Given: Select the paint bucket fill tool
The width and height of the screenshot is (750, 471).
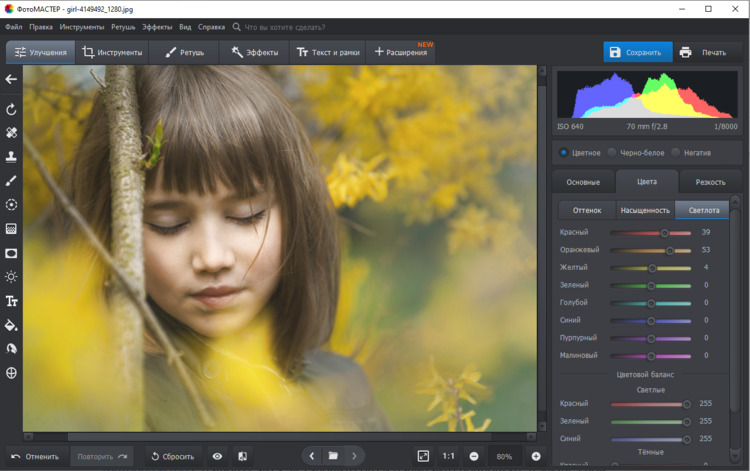Looking at the screenshot, I should click(11, 325).
